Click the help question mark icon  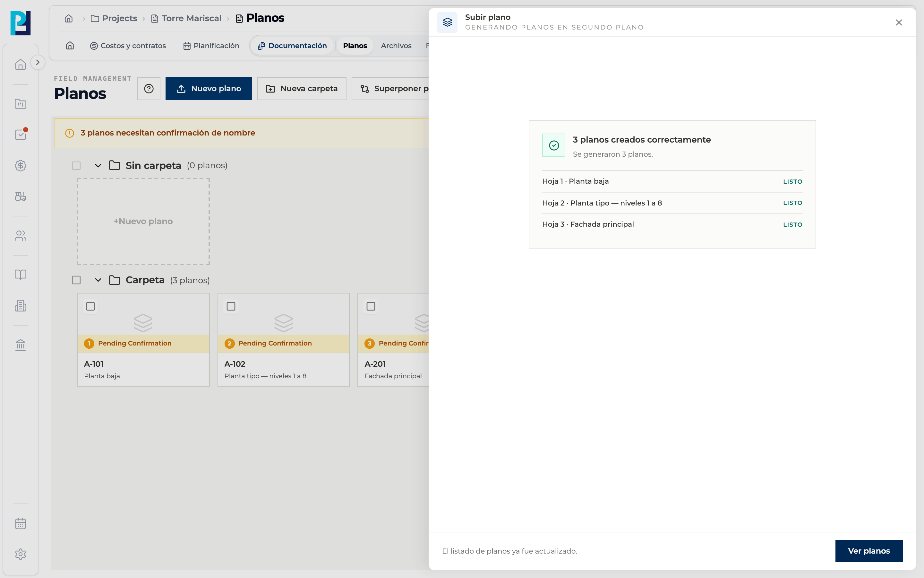[x=149, y=89]
